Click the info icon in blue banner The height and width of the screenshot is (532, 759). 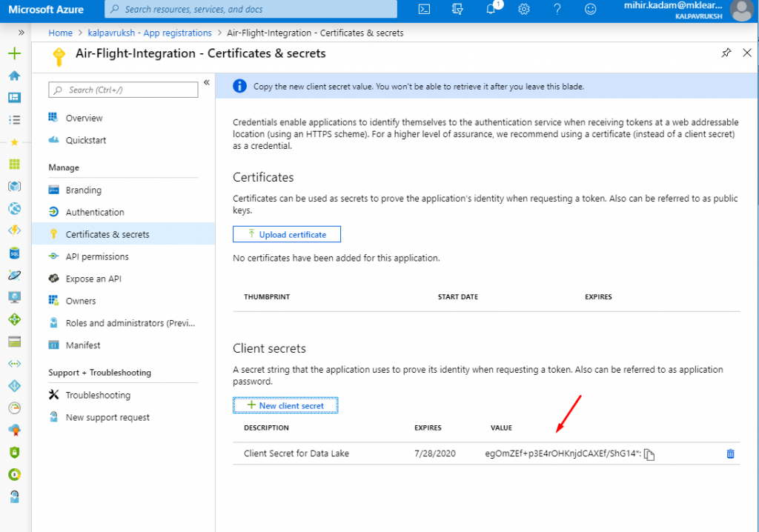239,86
